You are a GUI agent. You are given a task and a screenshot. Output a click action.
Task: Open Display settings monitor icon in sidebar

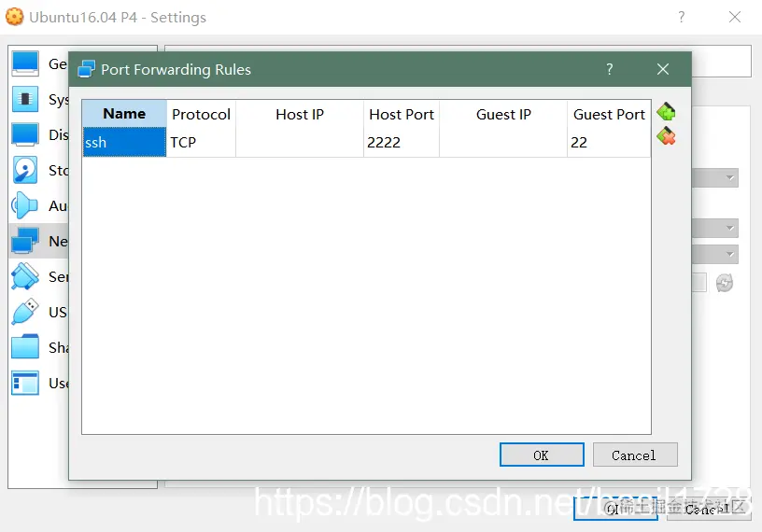click(25, 134)
